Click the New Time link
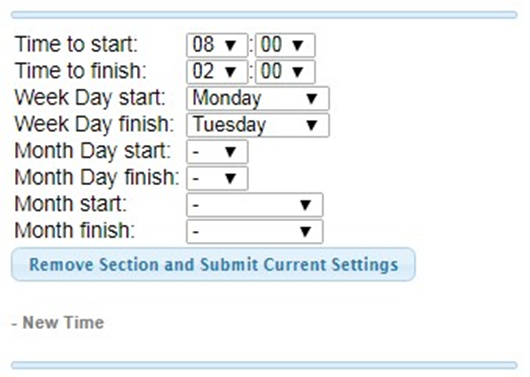The width and height of the screenshot is (530, 377). click(x=63, y=323)
